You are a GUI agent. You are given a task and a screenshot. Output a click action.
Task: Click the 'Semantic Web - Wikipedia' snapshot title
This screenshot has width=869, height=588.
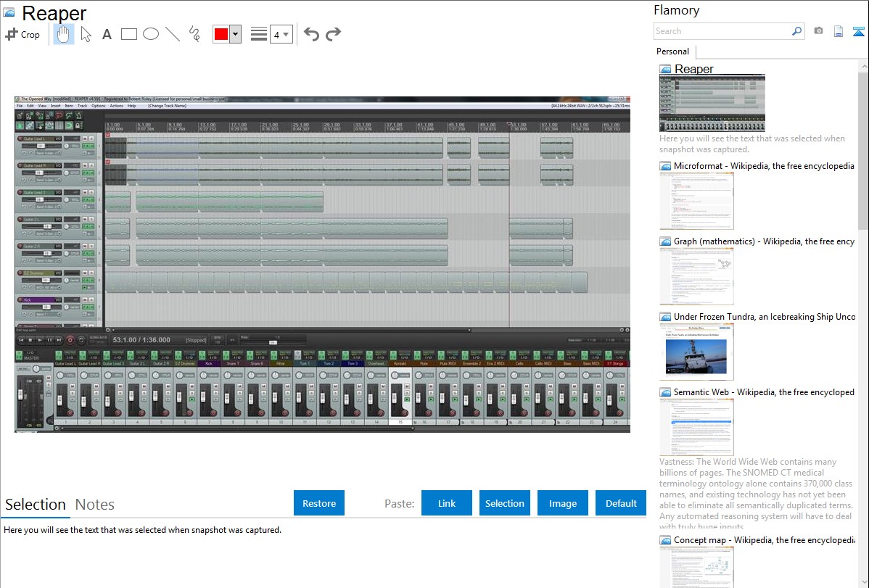[x=765, y=392]
